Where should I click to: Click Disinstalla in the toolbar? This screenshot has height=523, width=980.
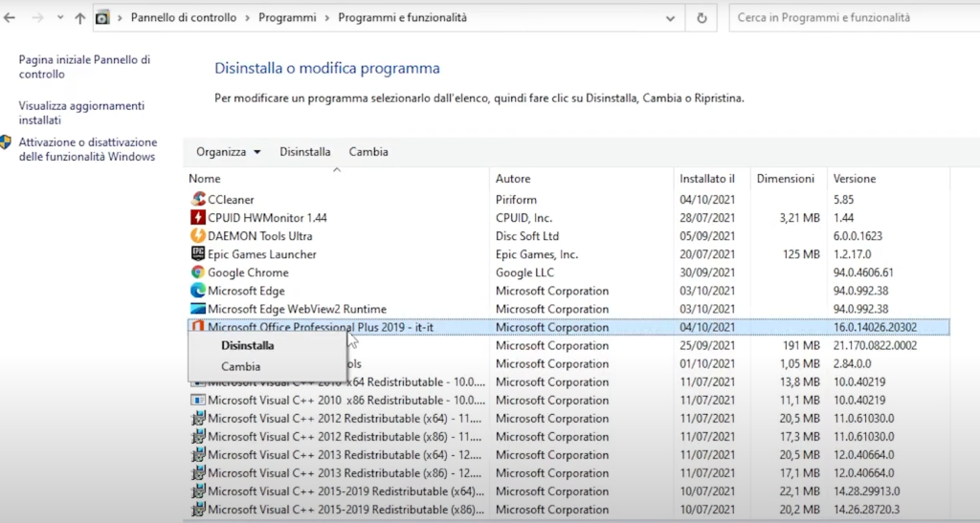(x=305, y=152)
